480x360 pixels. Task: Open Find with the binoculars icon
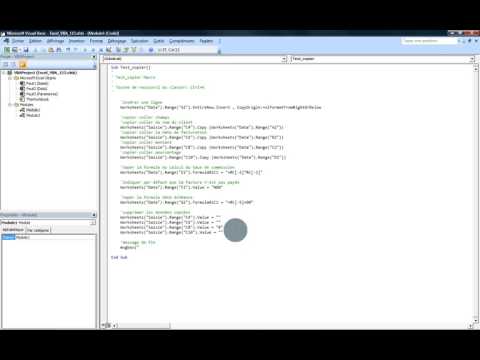pyautogui.click(x=59, y=50)
